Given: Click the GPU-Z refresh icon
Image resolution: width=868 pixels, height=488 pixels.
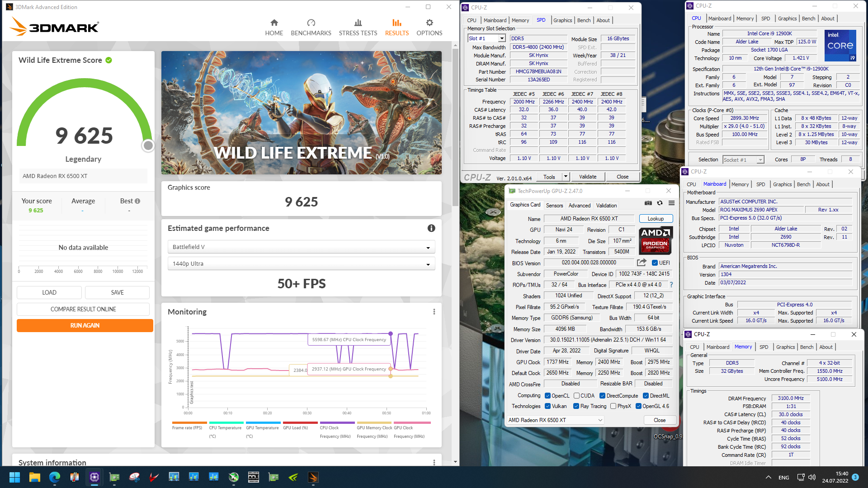Looking at the screenshot, I should (x=660, y=203).
